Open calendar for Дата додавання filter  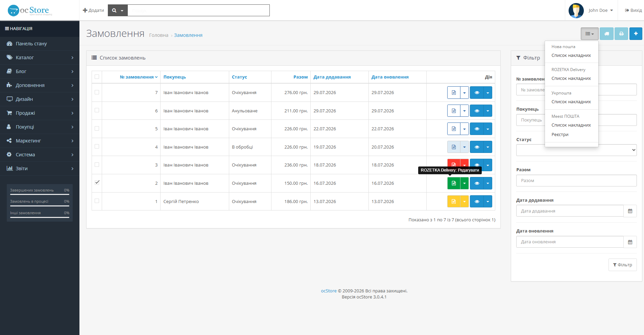[x=630, y=211]
